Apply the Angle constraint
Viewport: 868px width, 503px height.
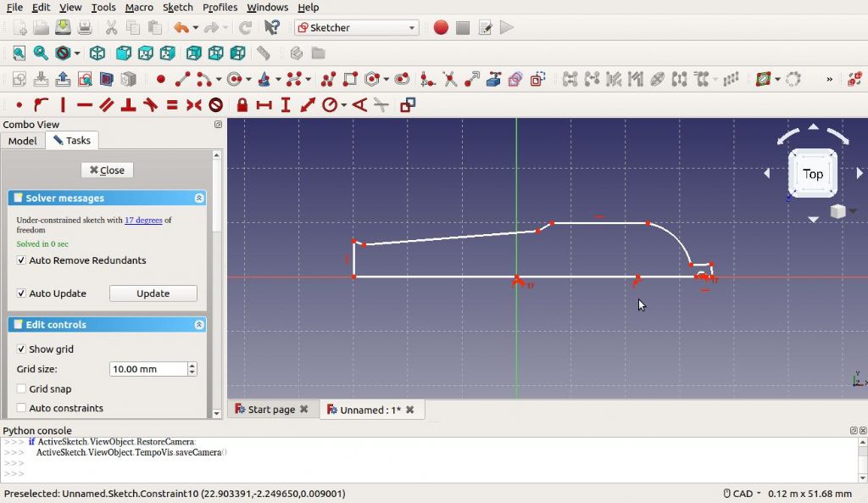tap(359, 104)
